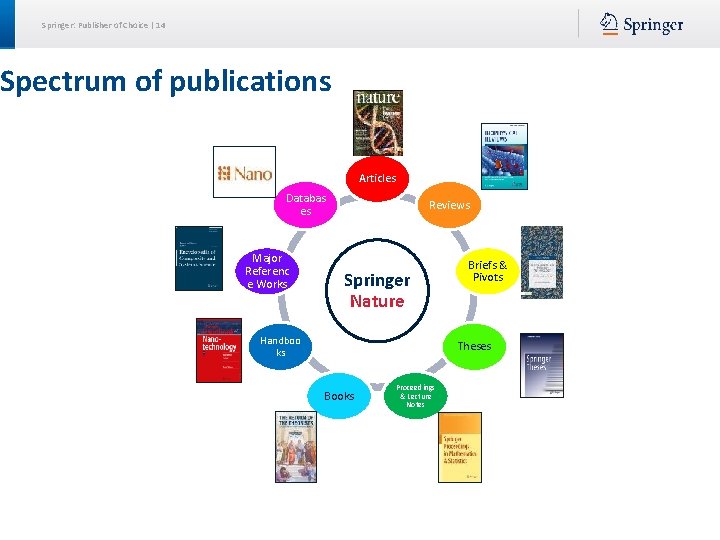Click the Proceedings & Lecture Notes bubble
Screen dimensions: 720x540
(416, 396)
